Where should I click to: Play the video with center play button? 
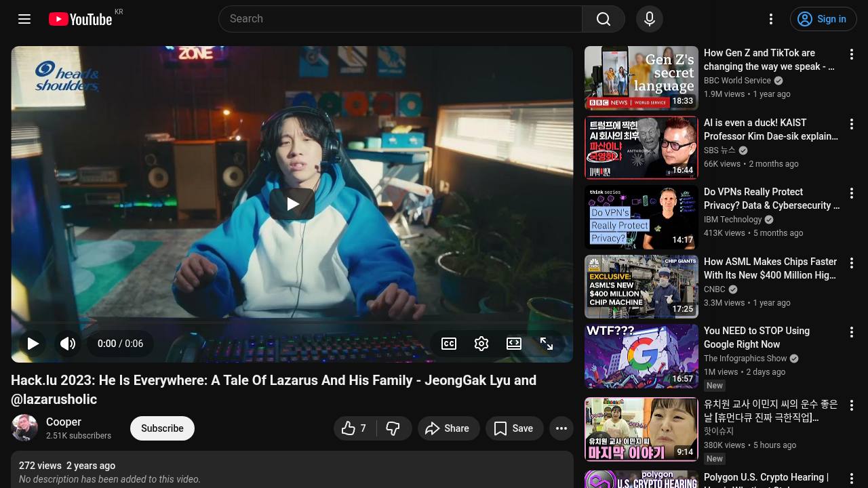(292, 204)
